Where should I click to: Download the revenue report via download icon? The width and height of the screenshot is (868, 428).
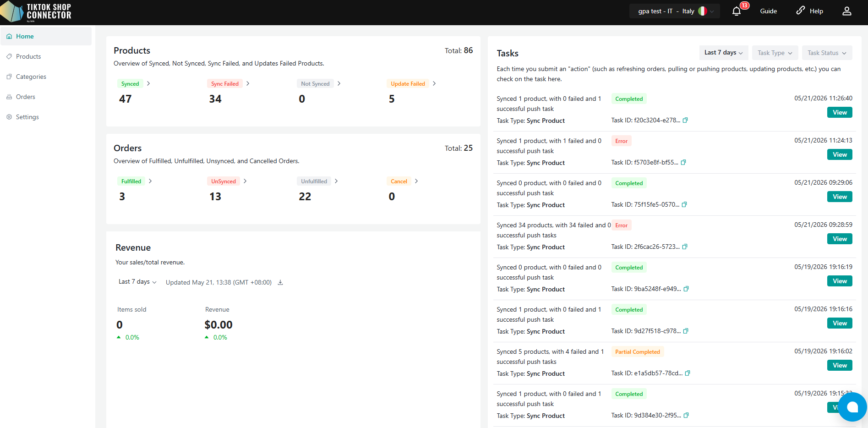point(280,282)
